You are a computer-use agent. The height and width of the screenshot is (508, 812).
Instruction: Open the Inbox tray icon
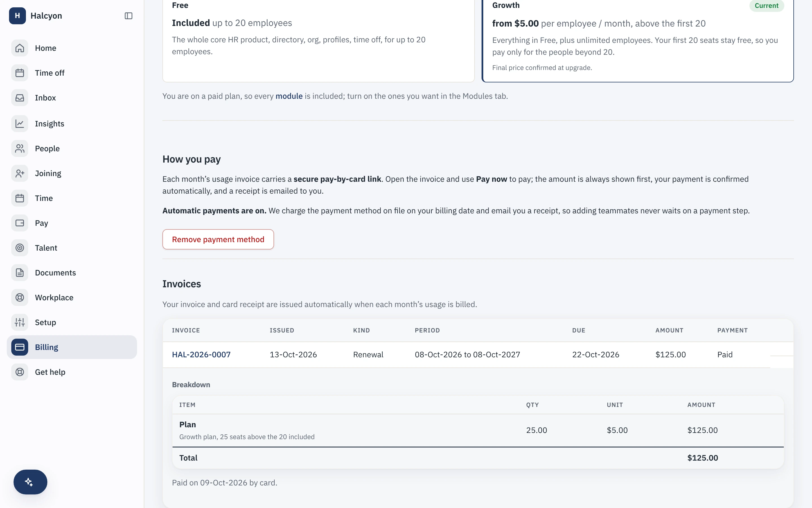tap(20, 98)
